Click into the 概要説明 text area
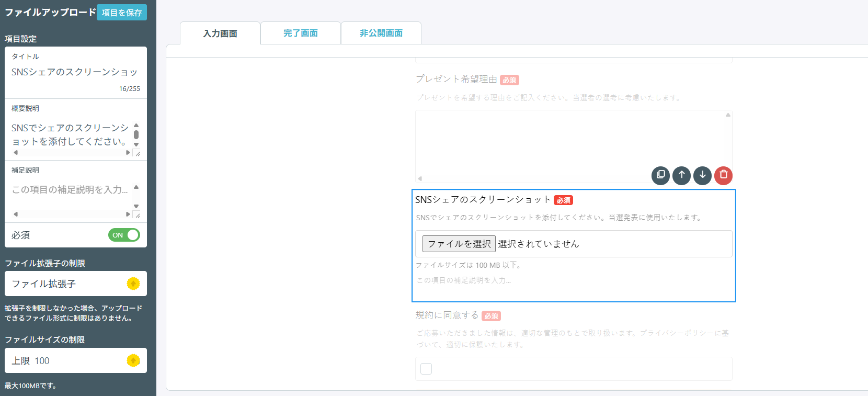The height and width of the screenshot is (396, 868). pos(70,134)
